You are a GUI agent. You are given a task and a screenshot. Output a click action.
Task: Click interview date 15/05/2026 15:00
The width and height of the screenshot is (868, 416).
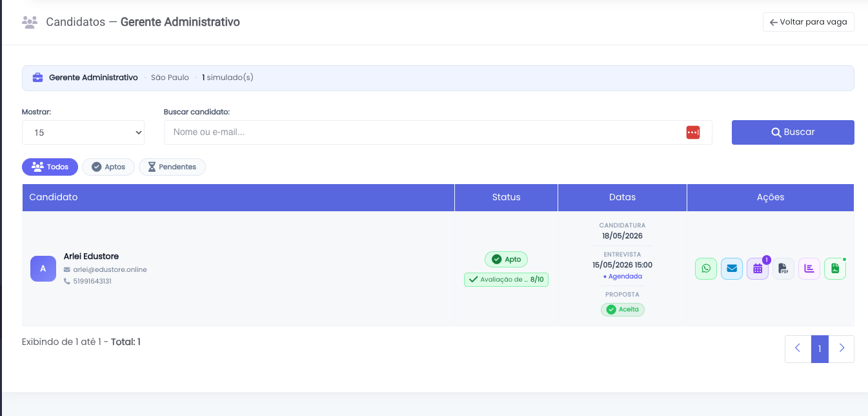click(x=623, y=265)
